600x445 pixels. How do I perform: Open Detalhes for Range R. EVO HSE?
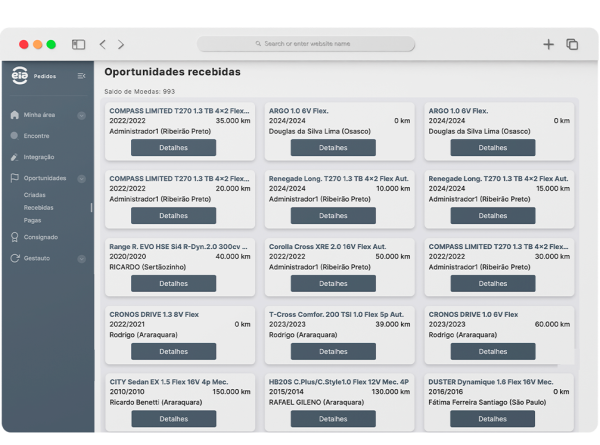point(173,284)
